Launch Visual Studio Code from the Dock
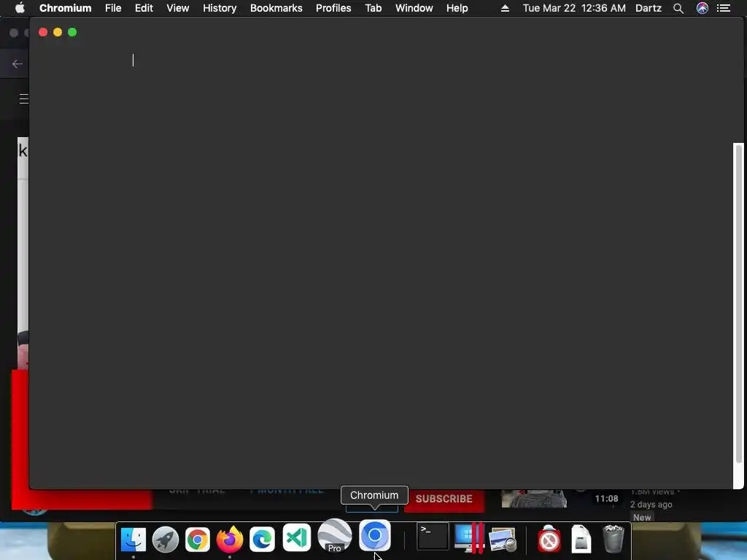The height and width of the screenshot is (560, 747). [x=296, y=538]
